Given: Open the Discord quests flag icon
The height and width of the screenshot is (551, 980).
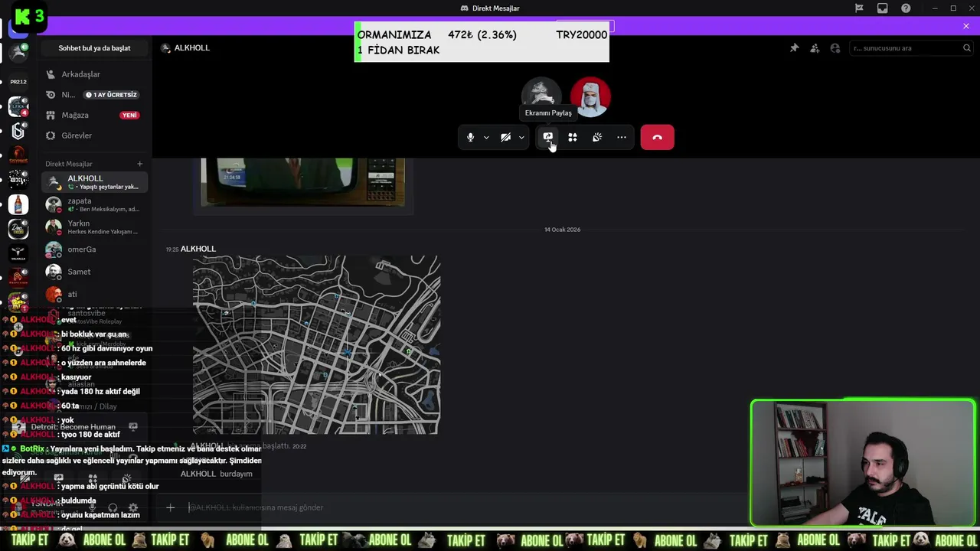Looking at the screenshot, I should (x=859, y=8).
